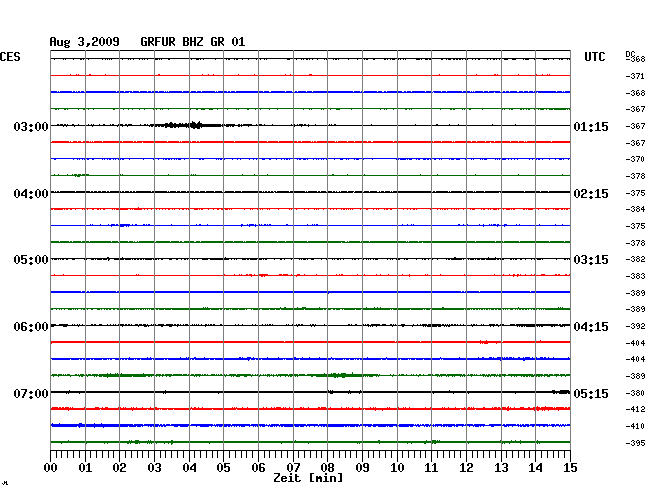Select the 07:00 local time label

(31, 393)
